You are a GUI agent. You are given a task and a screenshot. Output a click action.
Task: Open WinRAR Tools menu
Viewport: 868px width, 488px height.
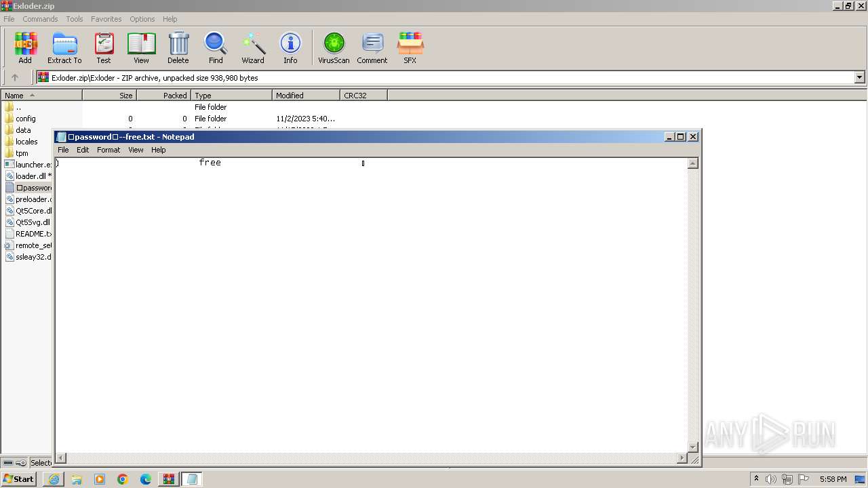(75, 19)
